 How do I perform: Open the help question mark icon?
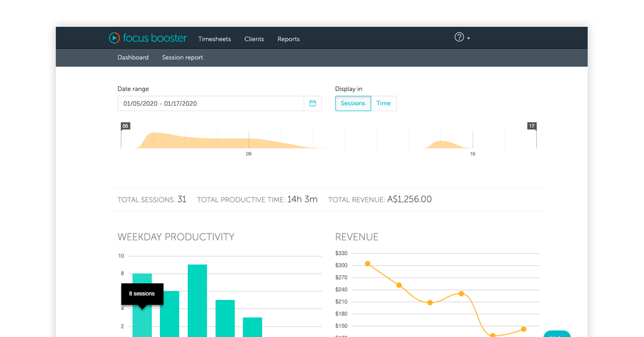click(x=459, y=37)
